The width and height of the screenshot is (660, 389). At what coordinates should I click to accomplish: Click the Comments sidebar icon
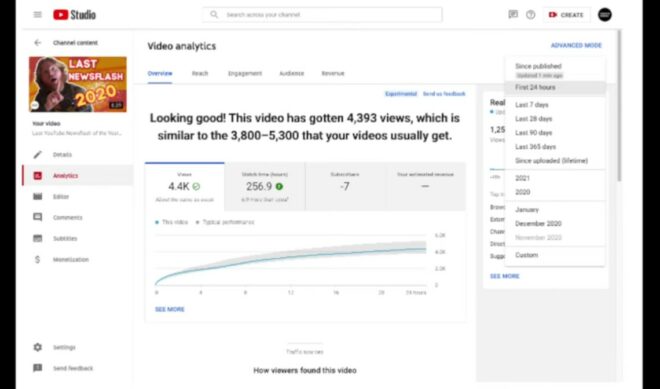(x=37, y=217)
